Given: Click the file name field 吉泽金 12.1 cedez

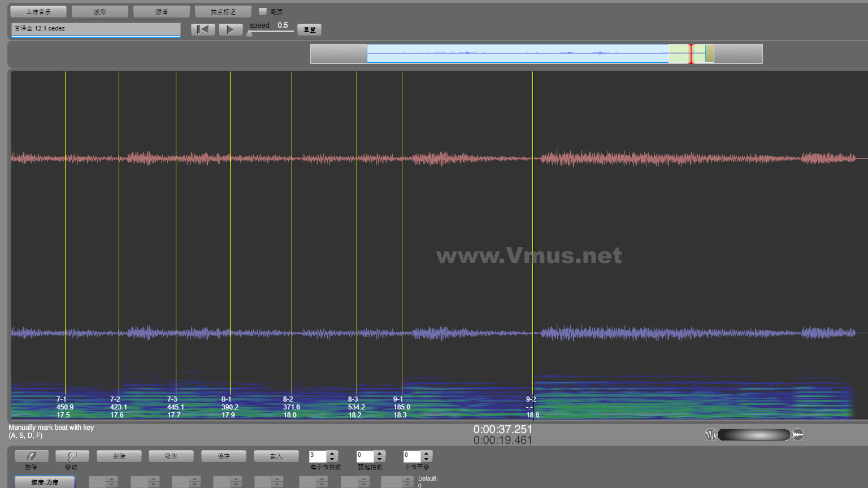Looking at the screenshot, I should click(x=96, y=28).
